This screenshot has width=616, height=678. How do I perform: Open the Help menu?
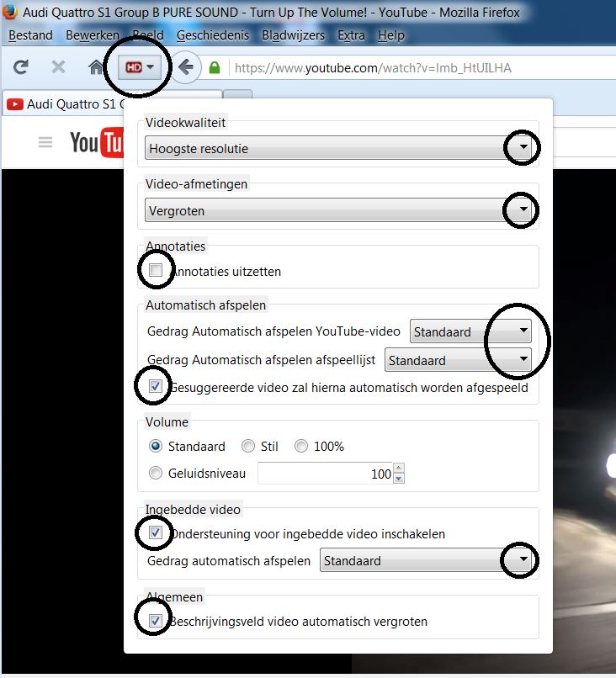point(391,35)
